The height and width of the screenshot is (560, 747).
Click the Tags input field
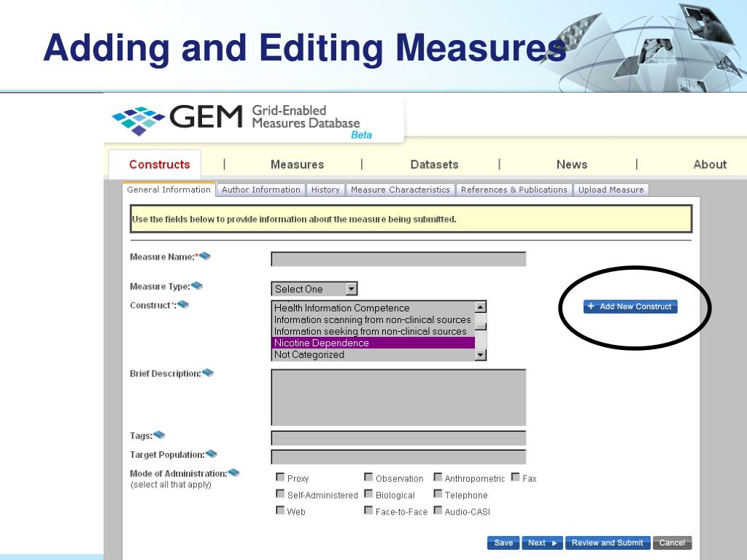click(398, 437)
